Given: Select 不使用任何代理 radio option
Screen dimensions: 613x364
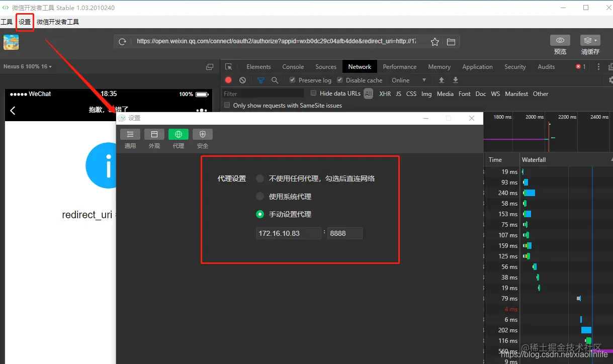Looking at the screenshot, I should [x=260, y=178].
